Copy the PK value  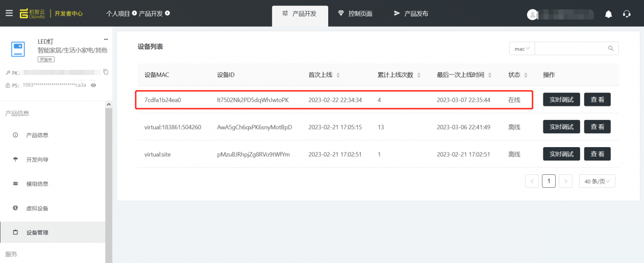click(x=106, y=72)
